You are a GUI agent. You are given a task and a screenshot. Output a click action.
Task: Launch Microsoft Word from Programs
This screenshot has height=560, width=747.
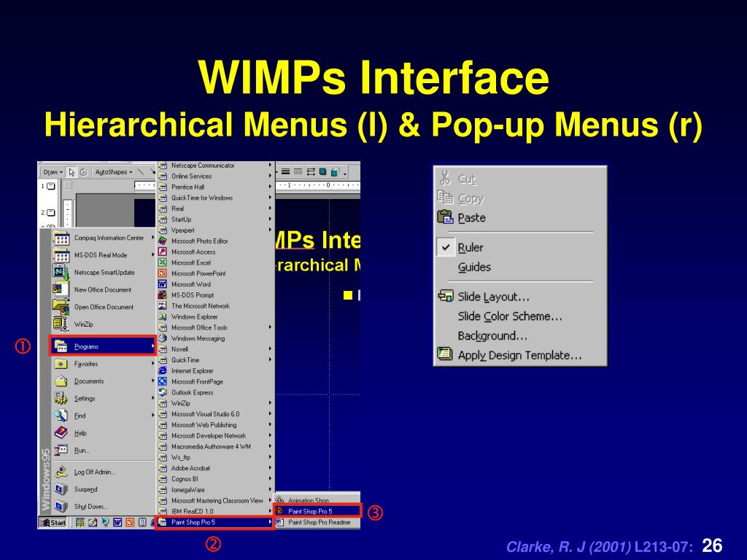coord(215,284)
